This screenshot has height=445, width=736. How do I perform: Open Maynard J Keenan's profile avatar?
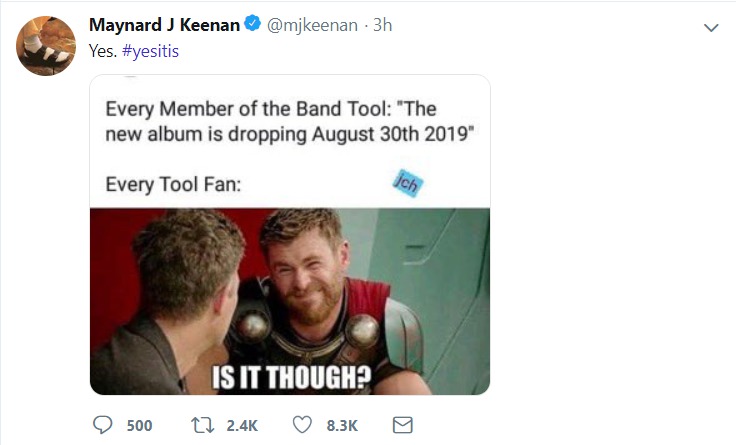tap(46, 46)
